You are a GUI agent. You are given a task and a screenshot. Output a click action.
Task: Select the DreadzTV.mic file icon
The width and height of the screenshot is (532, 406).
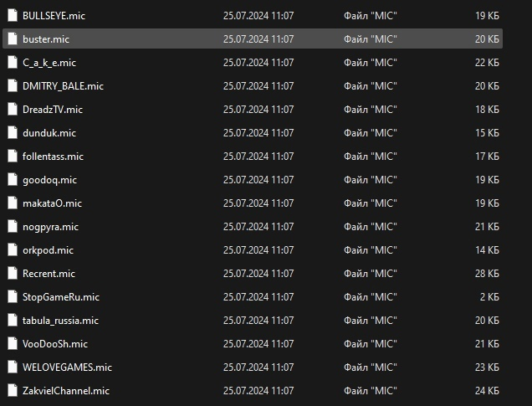click(x=13, y=109)
